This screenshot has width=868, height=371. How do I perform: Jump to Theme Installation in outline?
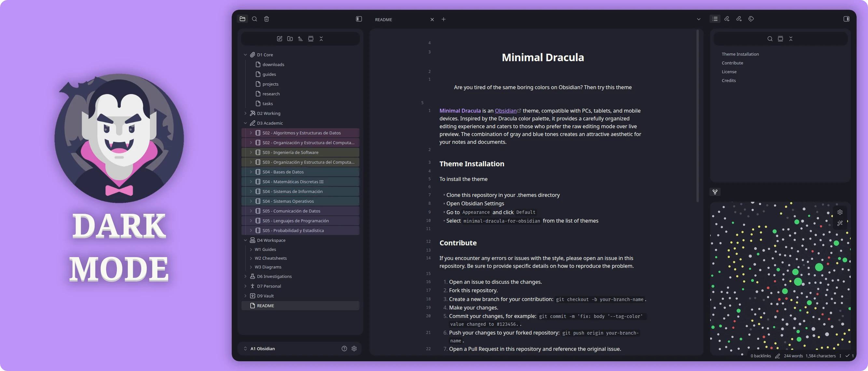pos(740,54)
